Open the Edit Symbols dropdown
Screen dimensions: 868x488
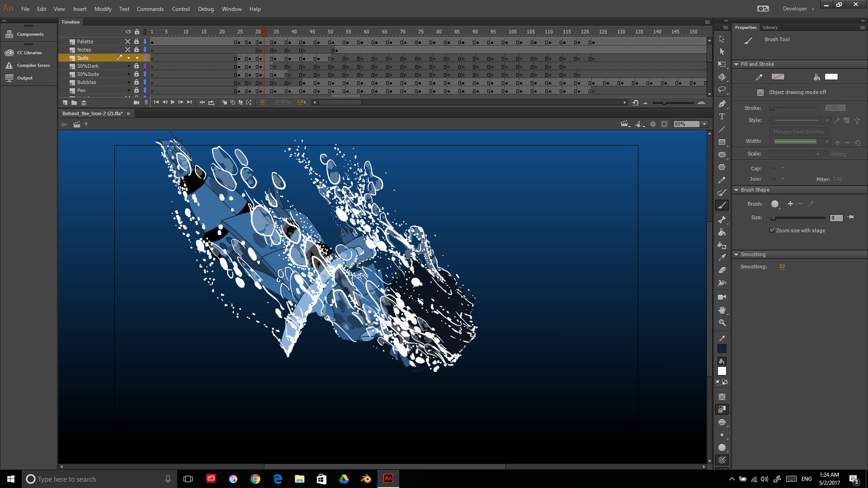pyautogui.click(x=640, y=124)
